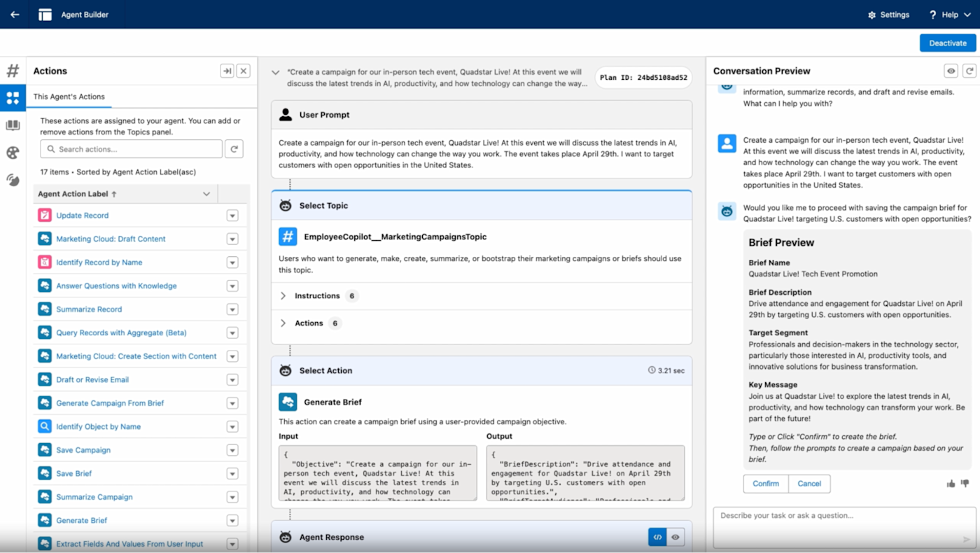This screenshot has width=980, height=553.
Task: Click the Plan ID badge
Action: (643, 78)
